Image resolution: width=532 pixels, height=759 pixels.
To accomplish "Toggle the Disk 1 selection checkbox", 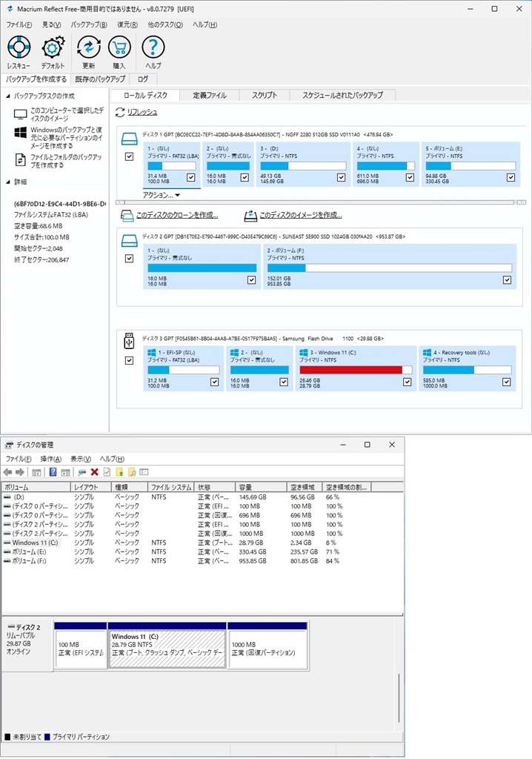I will (x=129, y=156).
